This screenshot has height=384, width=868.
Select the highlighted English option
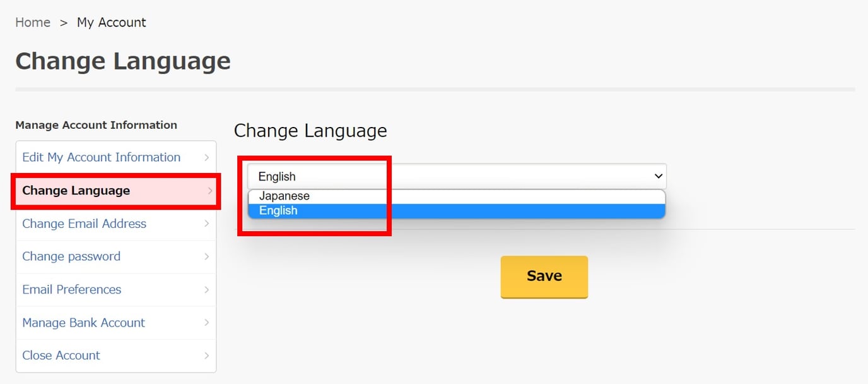pos(279,210)
